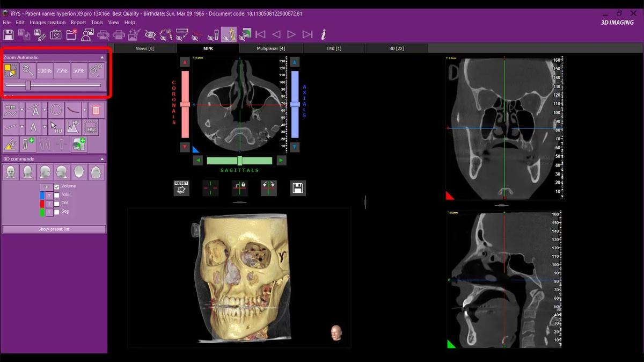Image resolution: width=644 pixels, height=362 pixels.
Task: Click blue axials down arrow button
Action: point(295,147)
